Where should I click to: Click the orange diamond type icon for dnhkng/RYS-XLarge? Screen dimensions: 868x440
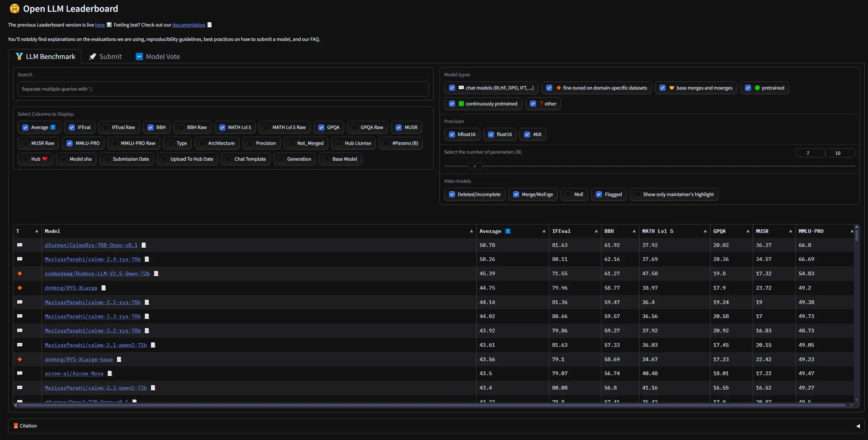20,288
